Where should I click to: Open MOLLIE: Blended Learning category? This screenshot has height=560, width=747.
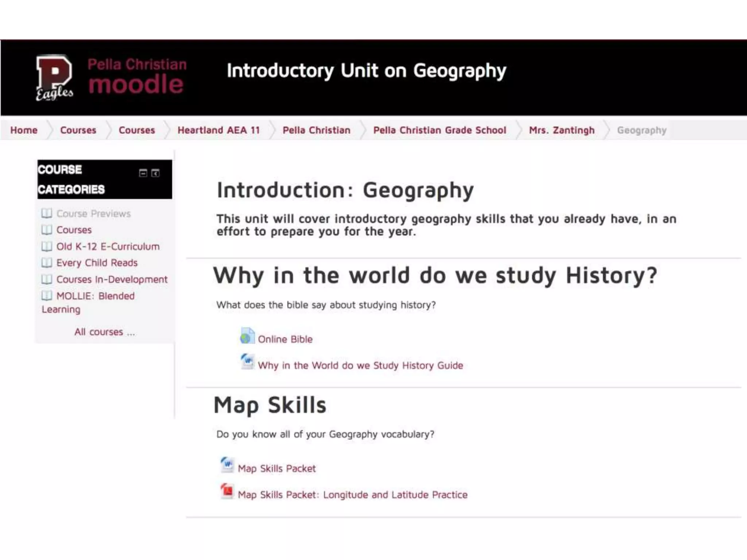coord(95,296)
